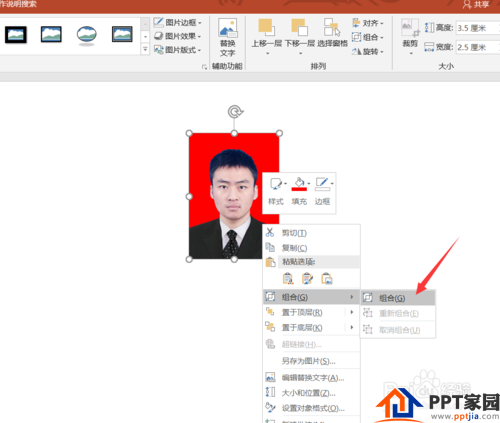This screenshot has height=423, width=500.
Task: Click the 高度 height input field
Action: pos(478,28)
